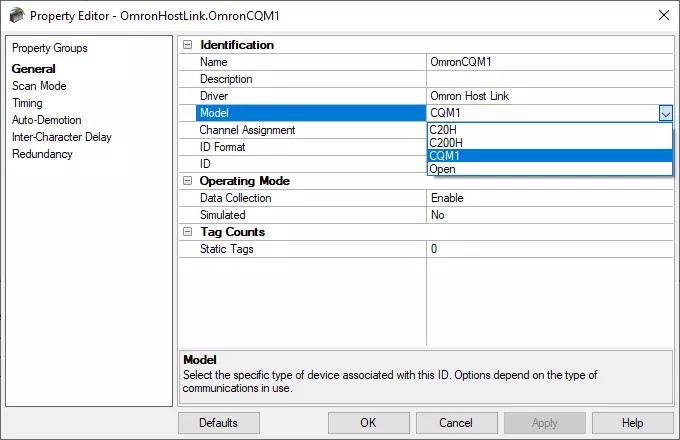Image resolution: width=680 pixels, height=440 pixels.
Task: Click the Identification section heading
Action: (237, 45)
